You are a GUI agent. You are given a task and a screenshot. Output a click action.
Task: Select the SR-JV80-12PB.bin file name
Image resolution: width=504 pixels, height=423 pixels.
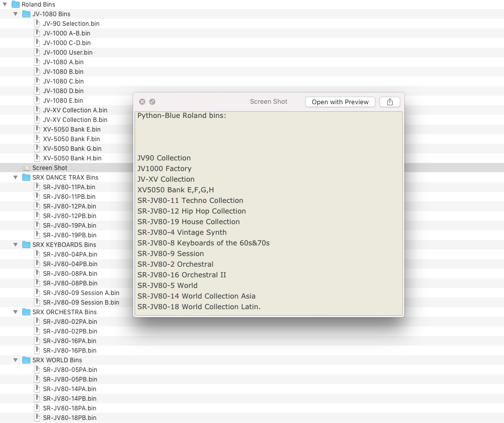point(69,216)
